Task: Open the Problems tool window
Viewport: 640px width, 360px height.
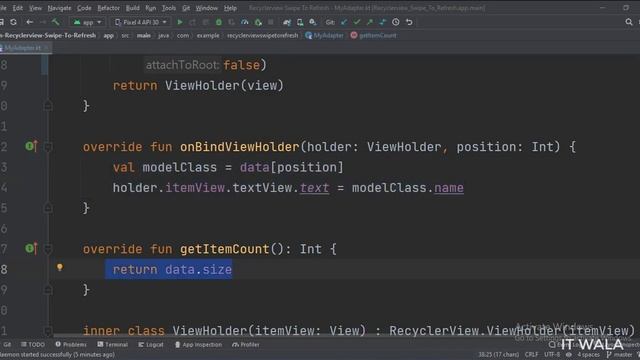Action: pos(71,344)
